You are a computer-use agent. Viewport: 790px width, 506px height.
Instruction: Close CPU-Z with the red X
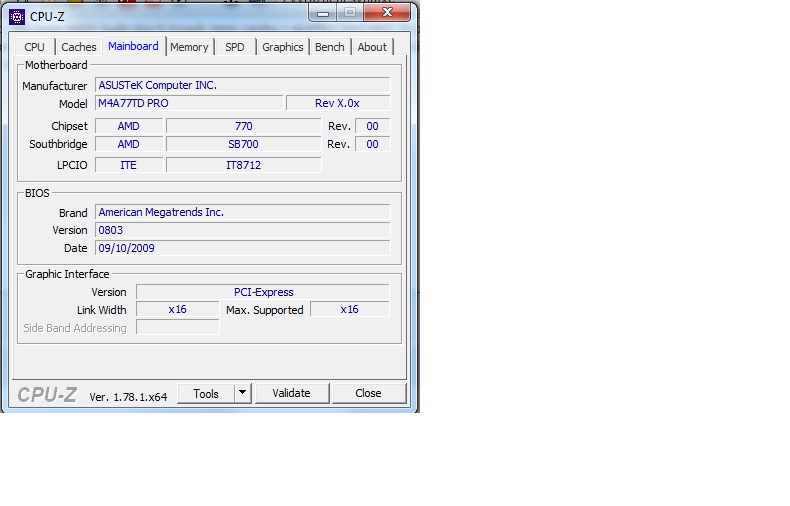click(387, 13)
